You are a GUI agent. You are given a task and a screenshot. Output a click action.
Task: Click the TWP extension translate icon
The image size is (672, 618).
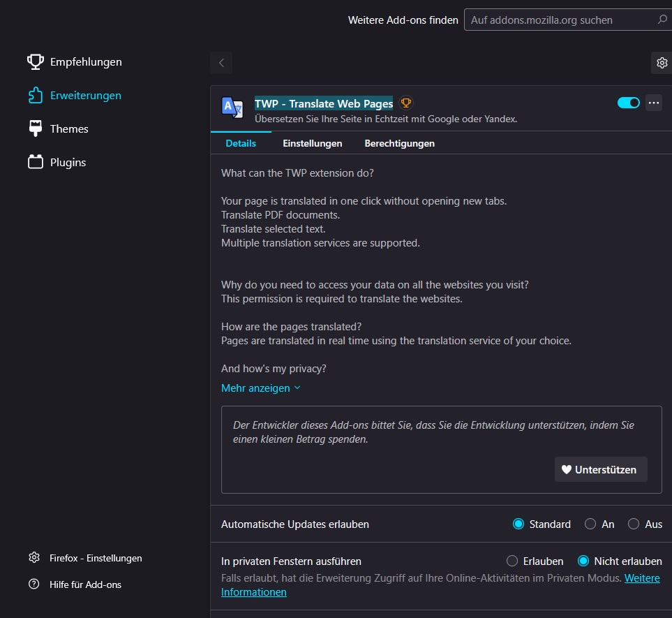[x=232, y=106]
